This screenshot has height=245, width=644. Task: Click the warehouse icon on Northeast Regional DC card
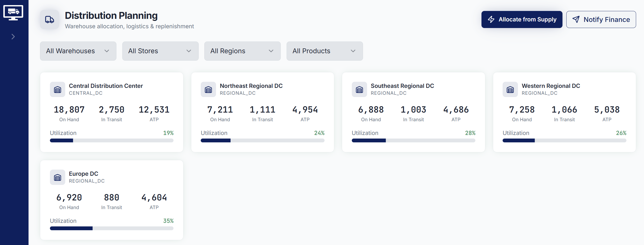[x=208, y=89]
